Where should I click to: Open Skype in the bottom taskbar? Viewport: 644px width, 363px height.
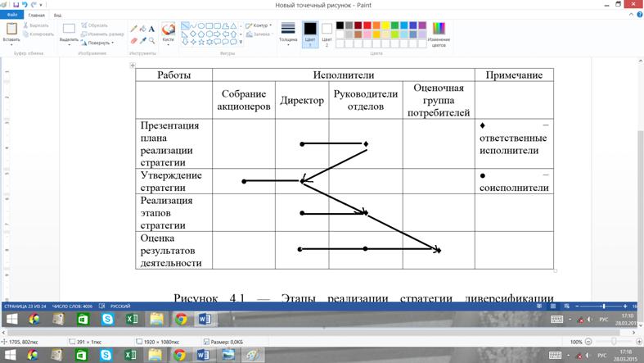point(106,355)
